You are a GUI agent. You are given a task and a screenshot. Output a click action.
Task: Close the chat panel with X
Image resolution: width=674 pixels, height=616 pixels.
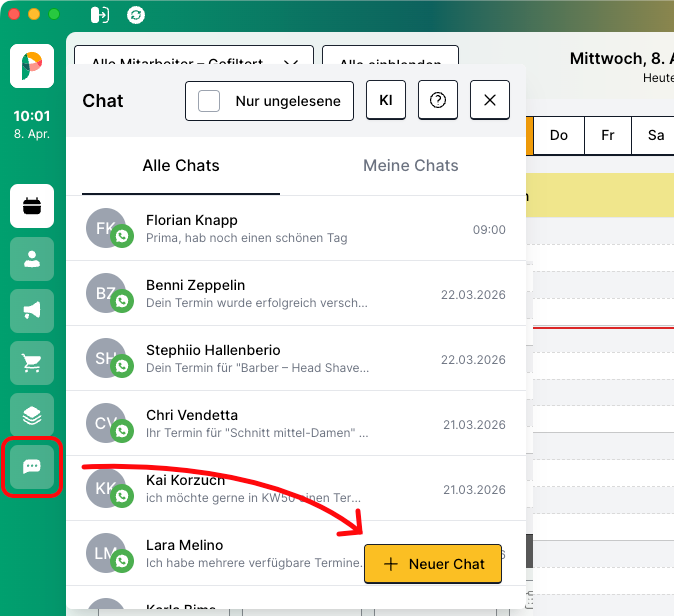[490, 101]
